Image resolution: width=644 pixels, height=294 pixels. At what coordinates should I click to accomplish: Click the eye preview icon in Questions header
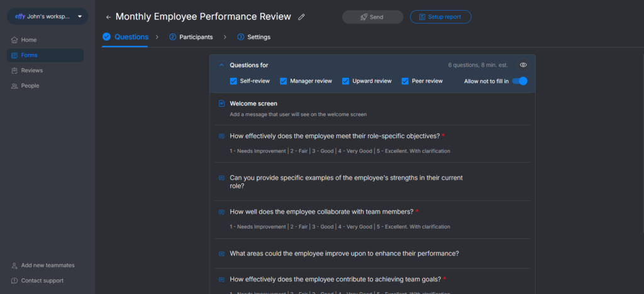(523, 65)
